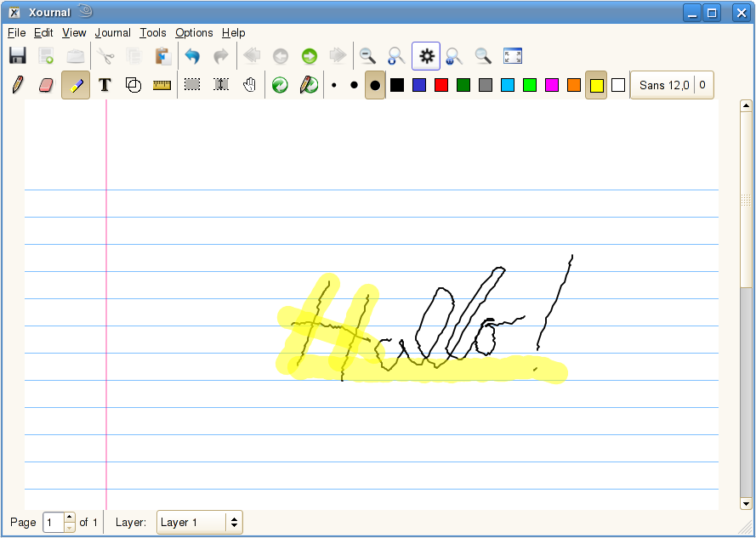Image resolution: width=756 pixels, height=538 pixels.
Task: Open the Sans 12,0 font chooser
Action: 663,85
